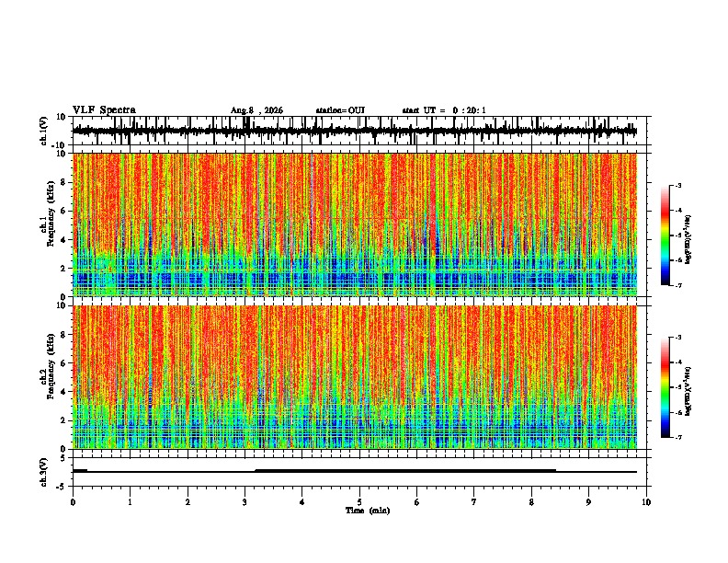Click the 8 tick on the Time axis

tap(531, 502)
